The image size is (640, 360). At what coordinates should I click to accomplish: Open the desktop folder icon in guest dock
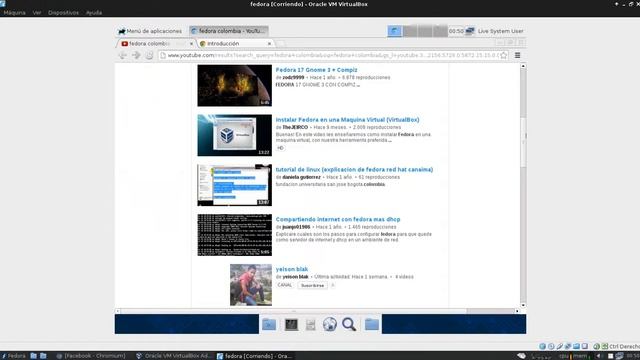tap(269, 324)
